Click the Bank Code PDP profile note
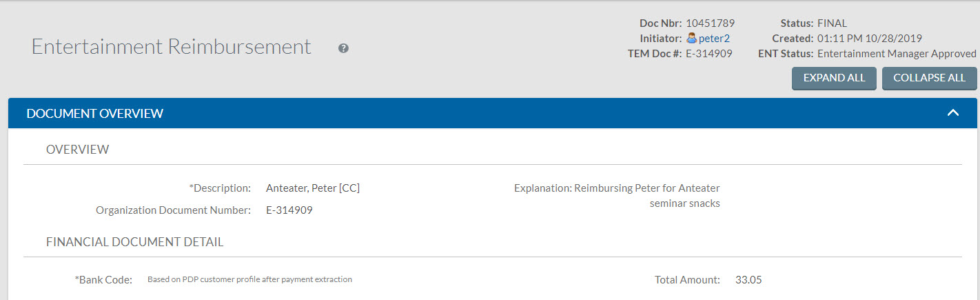Image resolution: width=980 pixels, height=300 pixels. pyautogui.click(x=250, y=280)
